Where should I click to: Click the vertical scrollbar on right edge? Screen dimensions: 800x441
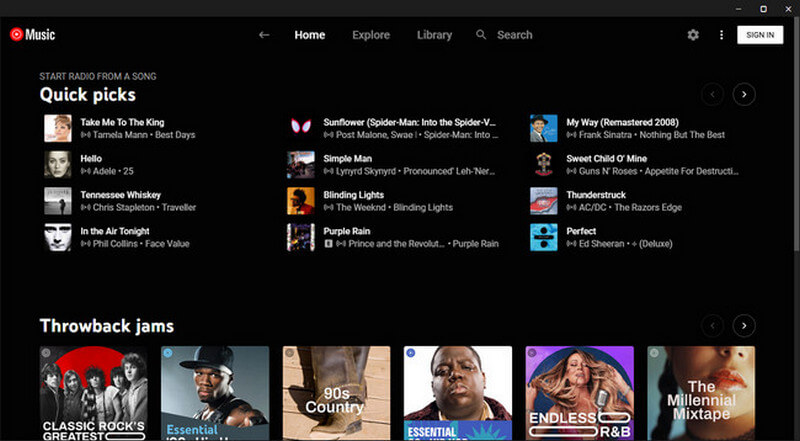[796, 133]
